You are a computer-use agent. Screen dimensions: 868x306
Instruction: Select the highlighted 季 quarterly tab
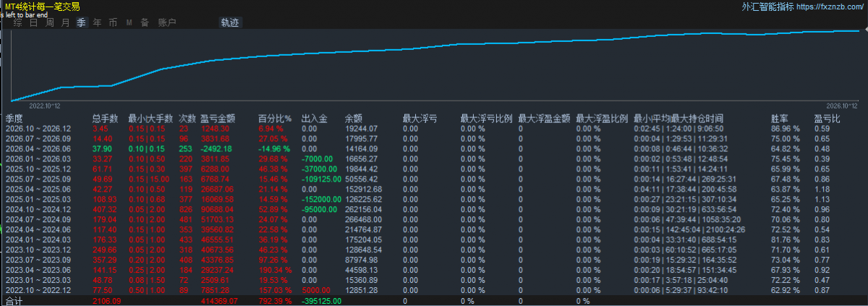[x=81, y=22]
